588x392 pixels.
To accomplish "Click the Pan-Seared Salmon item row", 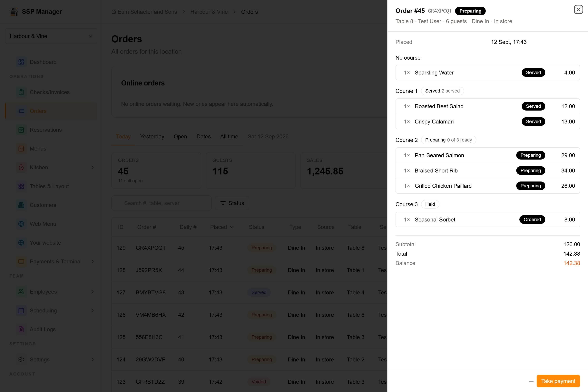I will point(487,155).
